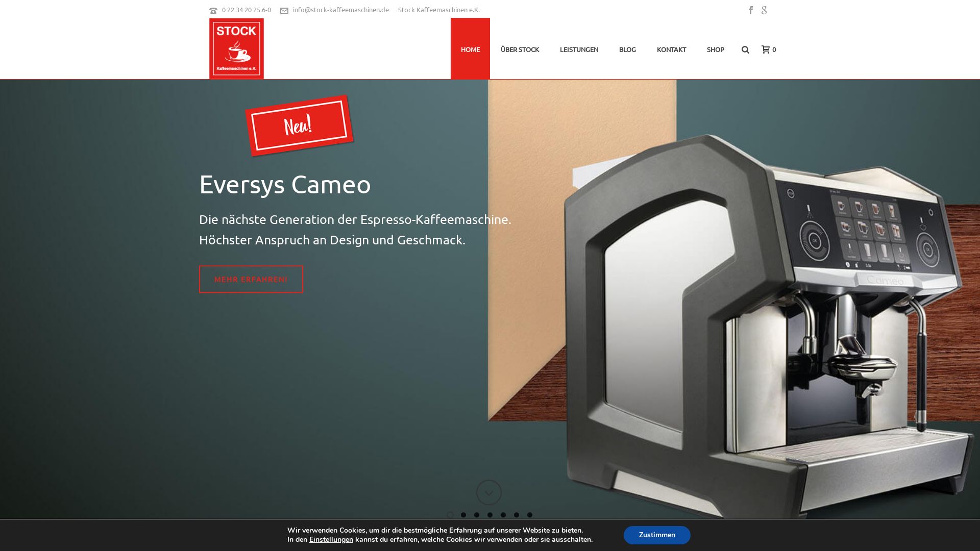980x551 pixels.
Task: Click the Eversys Cameo headline
Action: (x=285, y=184)
